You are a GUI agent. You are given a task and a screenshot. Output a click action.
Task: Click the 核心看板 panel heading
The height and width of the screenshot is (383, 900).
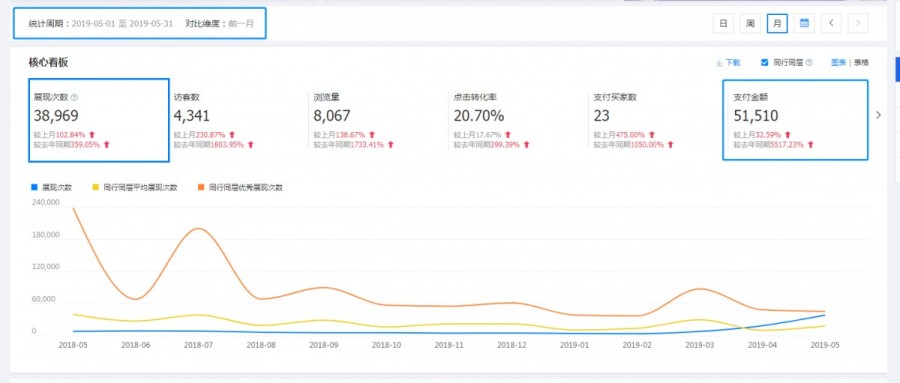(48, 63)
